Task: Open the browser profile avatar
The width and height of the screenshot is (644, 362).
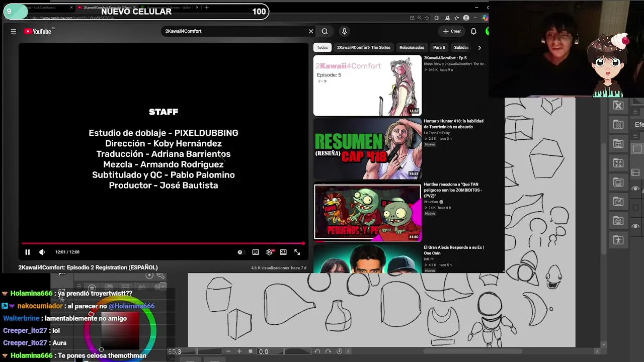Action: [x=466, y=18]
